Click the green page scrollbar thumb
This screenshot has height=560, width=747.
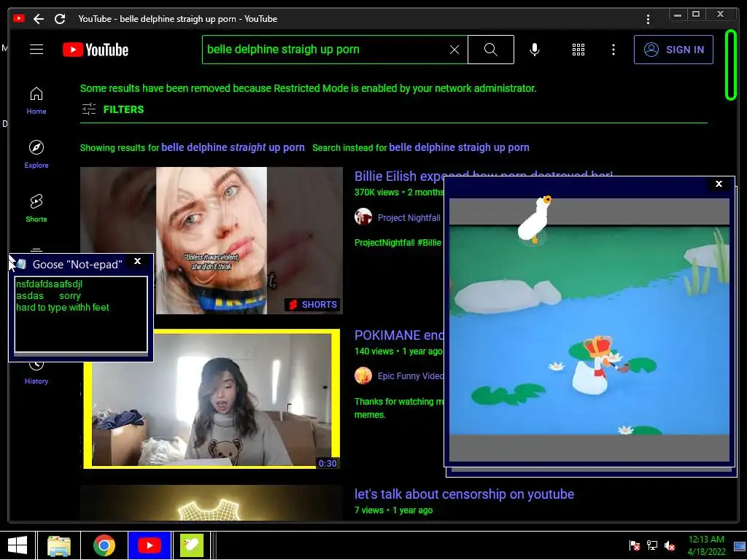pos(731,65)
